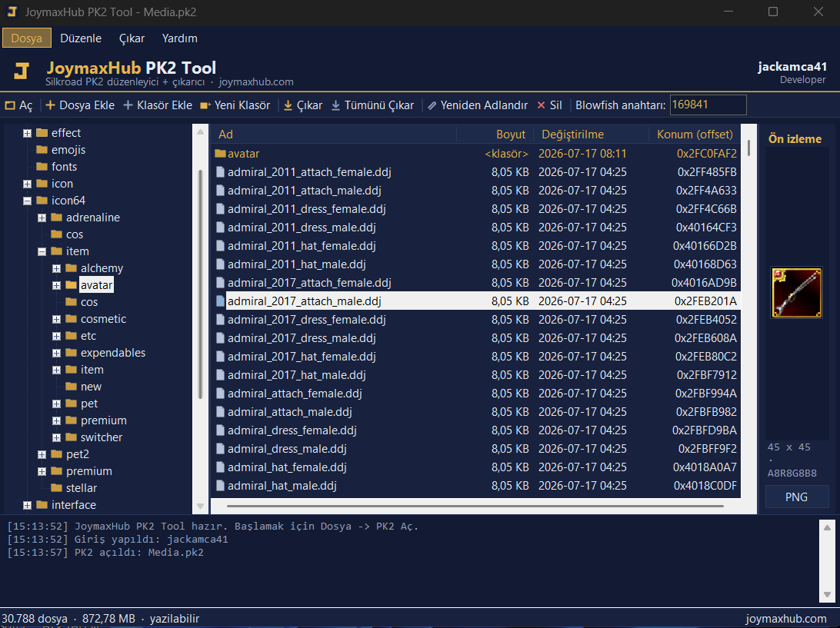Viewport: 840px width, 628px height.
Task: Click the horizontal scrollbar under file list
Action: [475, 506]
